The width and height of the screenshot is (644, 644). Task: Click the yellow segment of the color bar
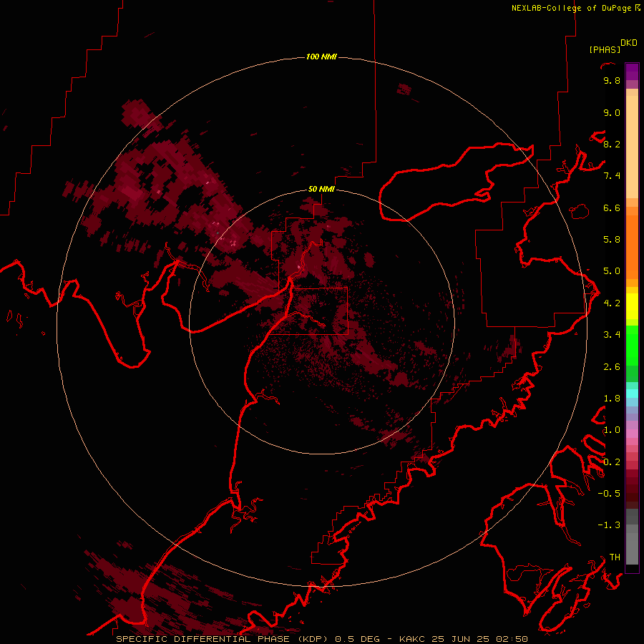tap(632, 306)
